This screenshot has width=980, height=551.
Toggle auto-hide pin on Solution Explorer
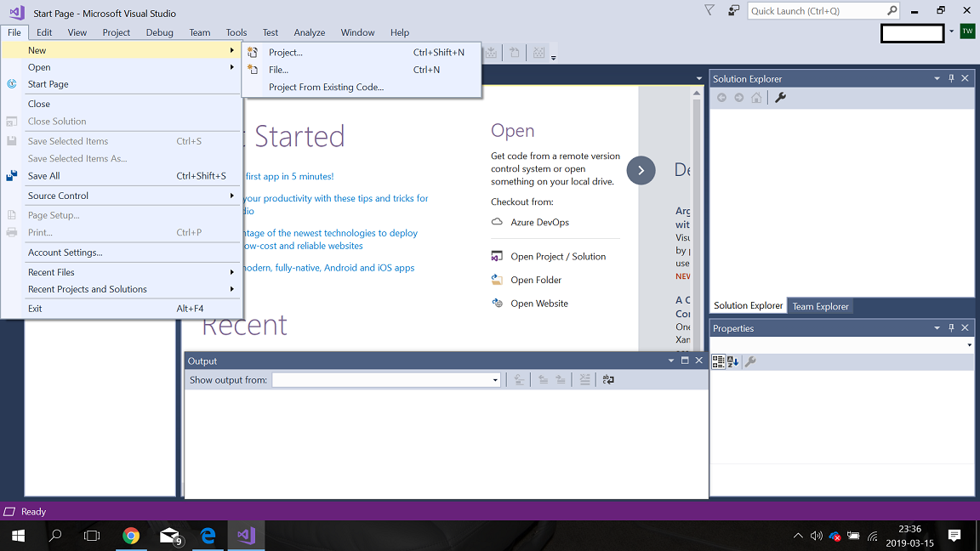tap(951, 79)
